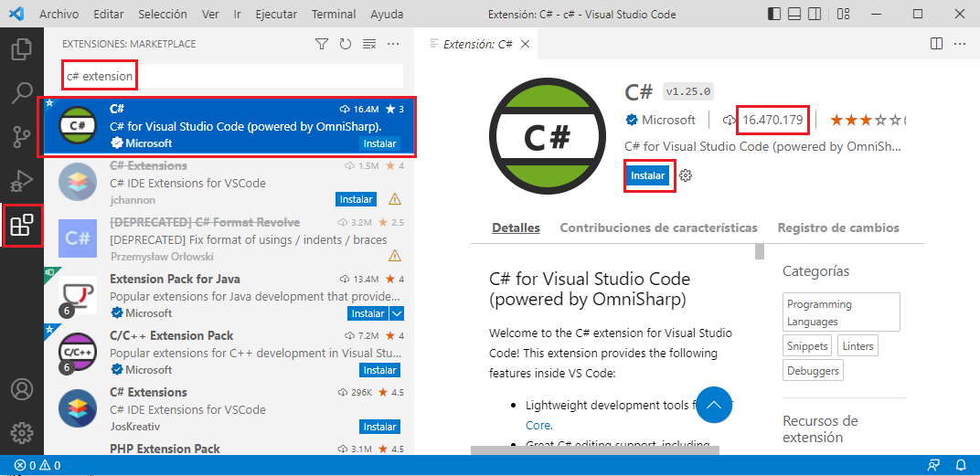The height and width of the screenshot is (476, 980).
Task: Open the Run and Debug view
Action: point(22,181)
